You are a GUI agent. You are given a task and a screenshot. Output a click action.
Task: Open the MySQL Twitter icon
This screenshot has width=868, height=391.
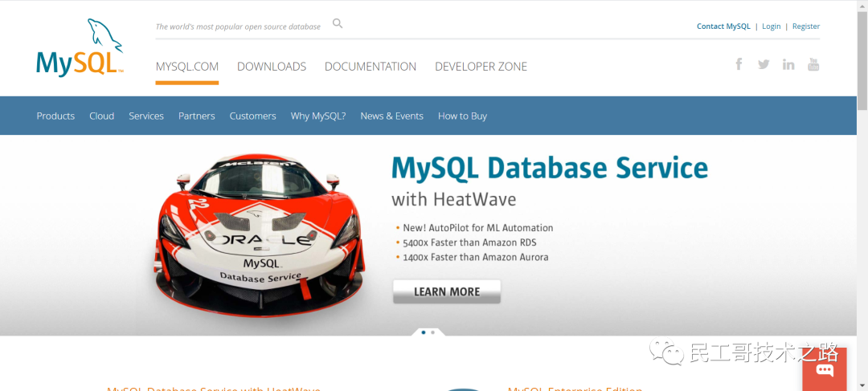[x=764, y=64]
